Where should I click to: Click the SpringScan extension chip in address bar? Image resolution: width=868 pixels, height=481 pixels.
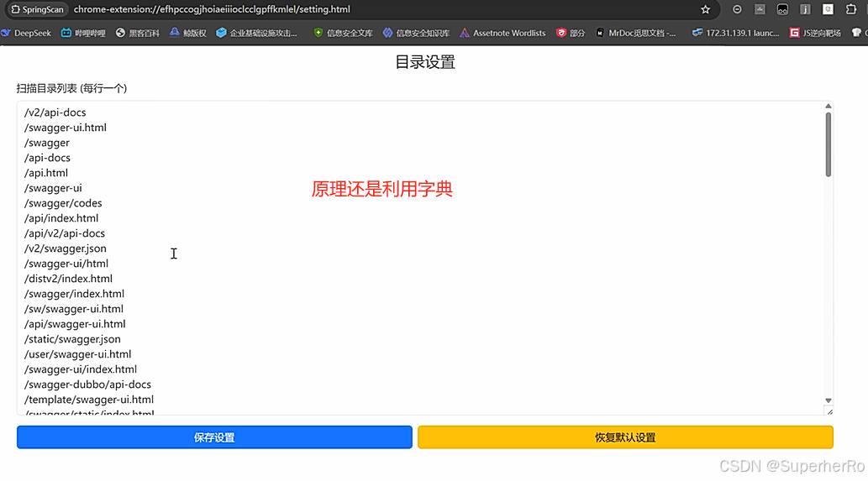38,9
